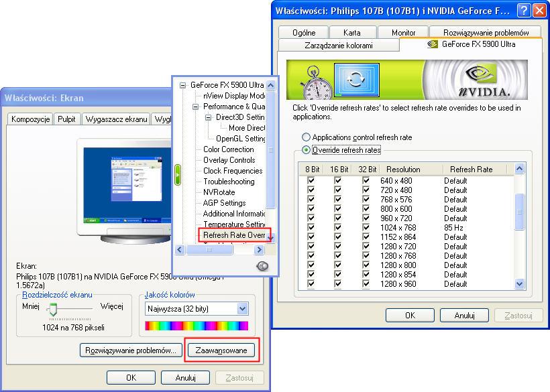Select Clock Frequencies in the tree
Screen dimensions: 550x392
(233, 171)
